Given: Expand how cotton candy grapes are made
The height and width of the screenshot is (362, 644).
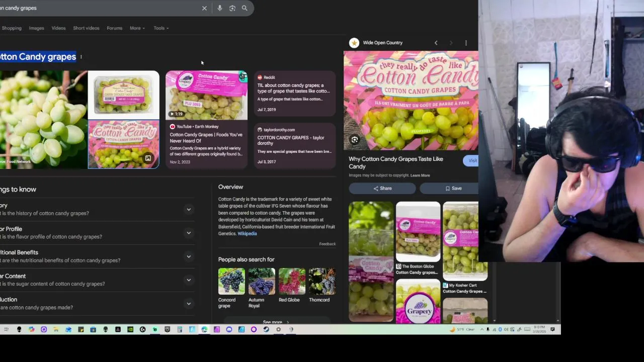Looking at the screenshot, I should (189, 304).
